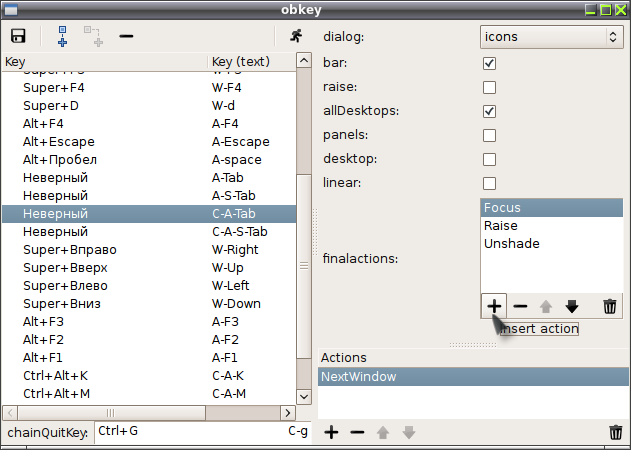Save keybindings with floppy disk icon
Image resolution: width=631 pixels, height=450 pixels.
pyautogui.click(x=18, y=36)
